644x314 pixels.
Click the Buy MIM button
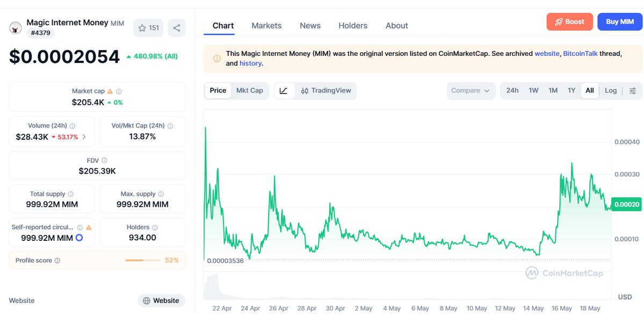(620, 22)
